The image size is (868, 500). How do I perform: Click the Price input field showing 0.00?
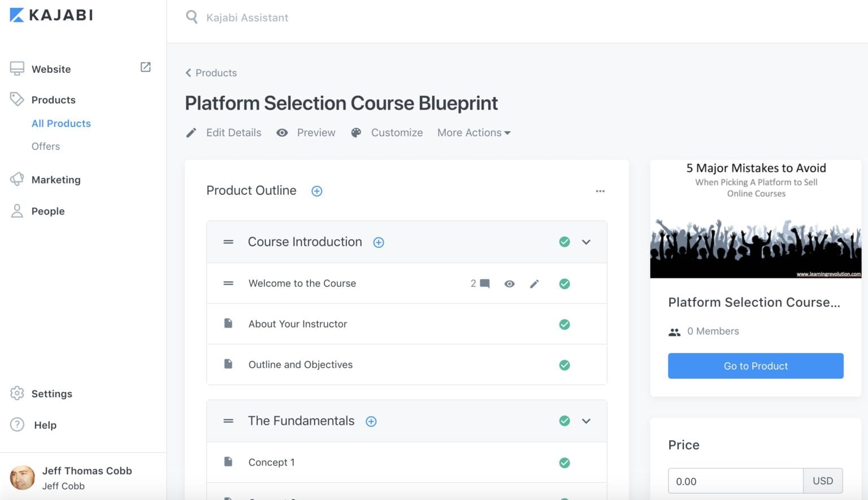coord(735,481)
